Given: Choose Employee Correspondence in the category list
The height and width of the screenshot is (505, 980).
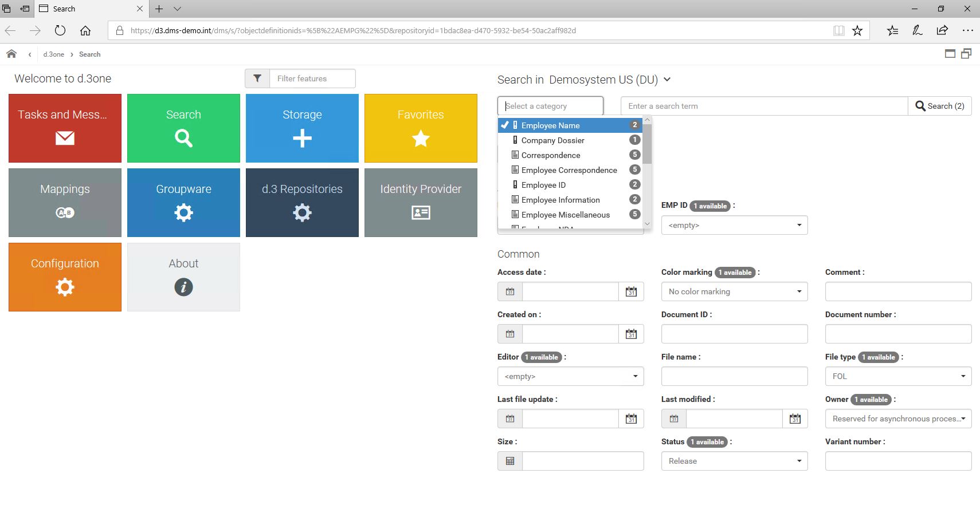Looking at the screenshot, I should 569,170.
